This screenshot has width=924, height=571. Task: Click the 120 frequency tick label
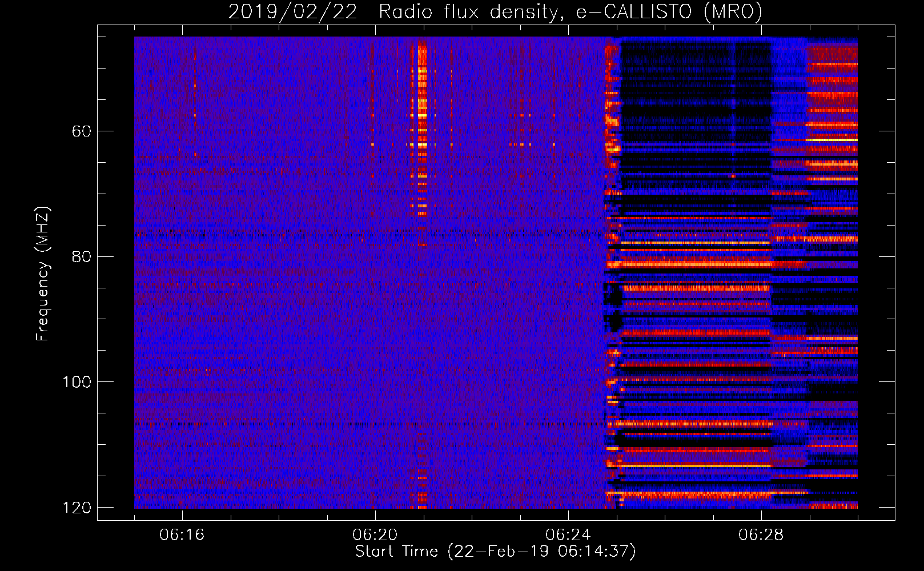(x=77, y=508)
